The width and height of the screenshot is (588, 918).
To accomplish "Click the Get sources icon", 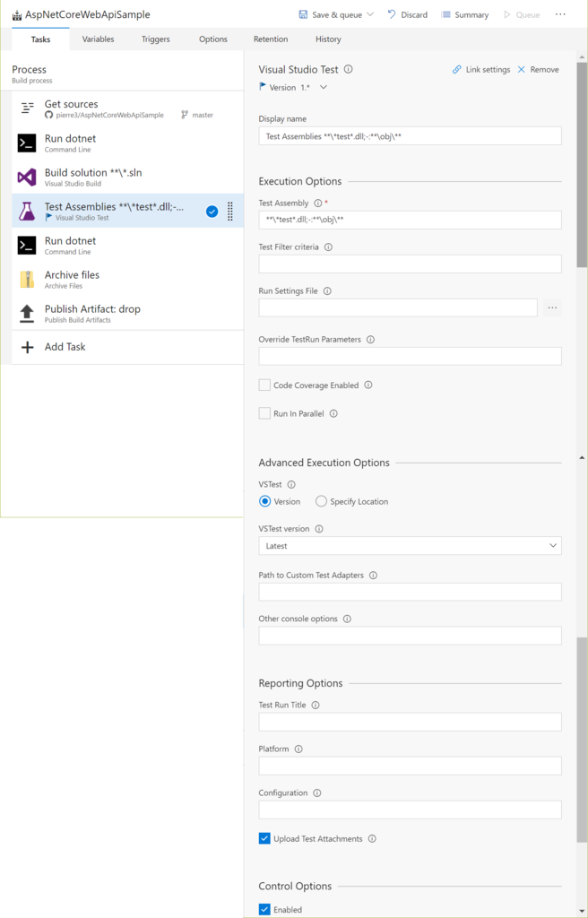I will (27, 108).
